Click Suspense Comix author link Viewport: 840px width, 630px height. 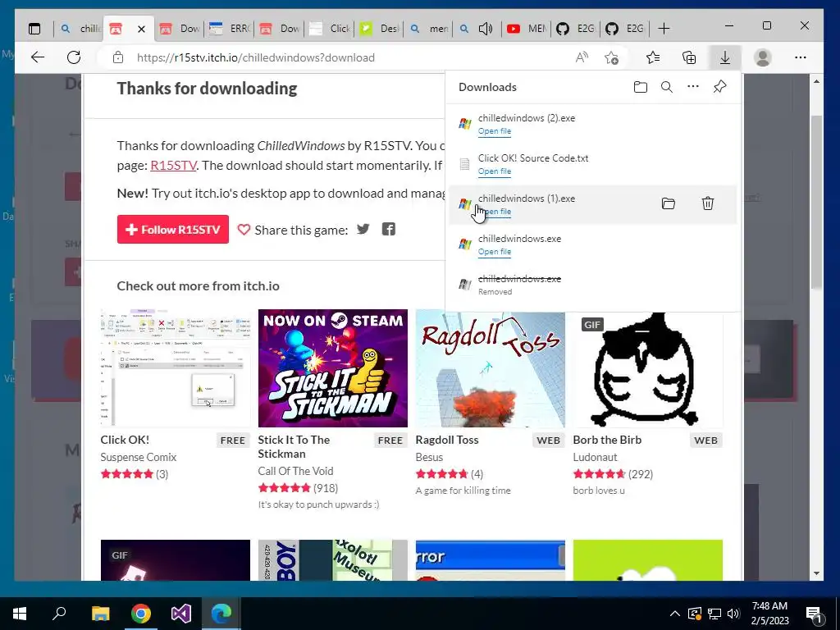[138, 457]
